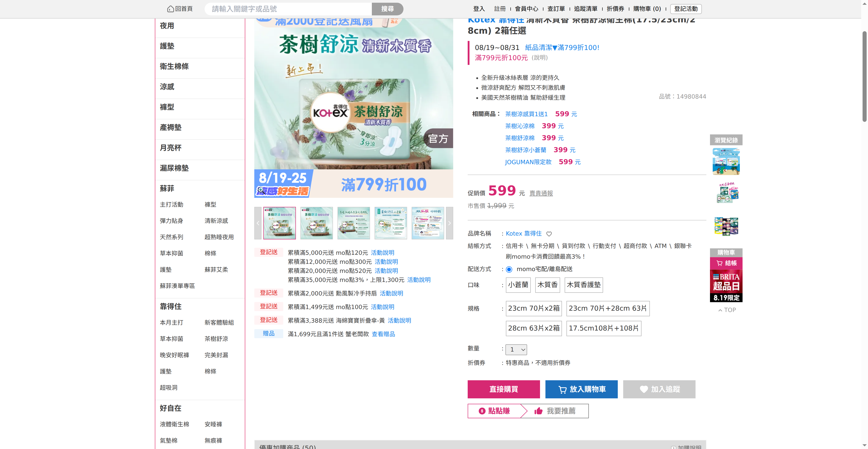Click the home icon beside 回首頁
Screen dimensions: 868x449
[x=170, y=9]
